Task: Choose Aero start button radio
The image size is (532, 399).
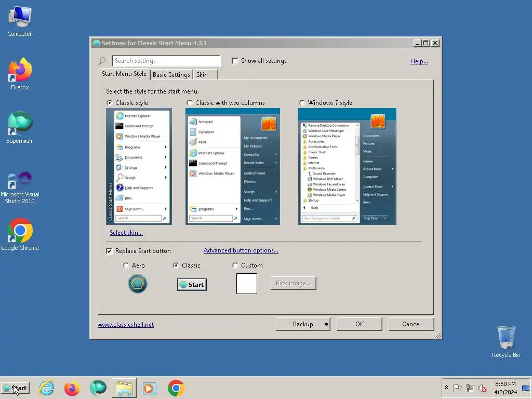Action: click(126, 265)
